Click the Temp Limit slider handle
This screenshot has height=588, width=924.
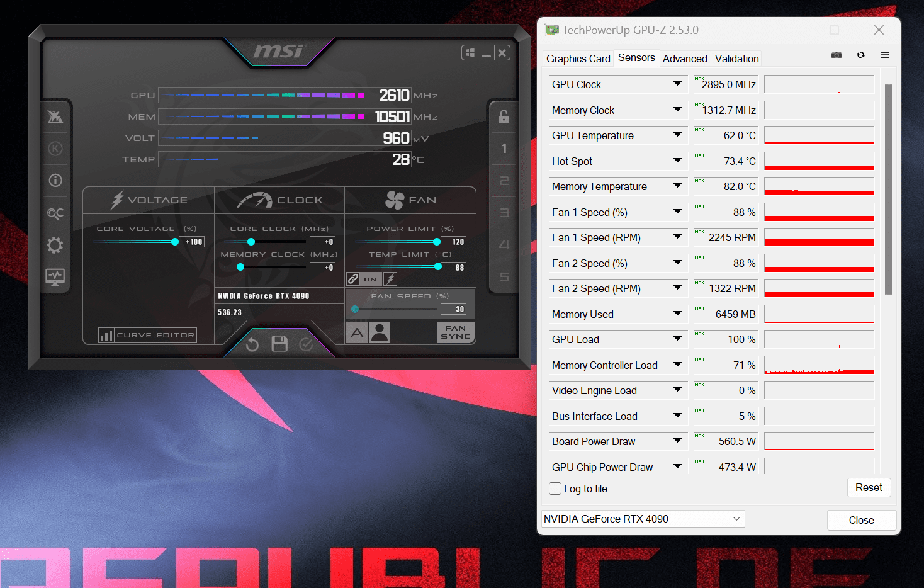[x=438, y=267]
